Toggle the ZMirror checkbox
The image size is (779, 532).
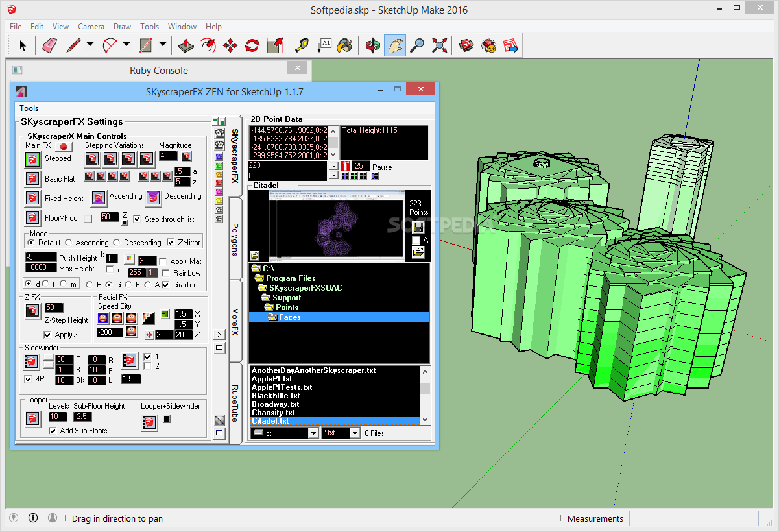click(x=171, y=242)
